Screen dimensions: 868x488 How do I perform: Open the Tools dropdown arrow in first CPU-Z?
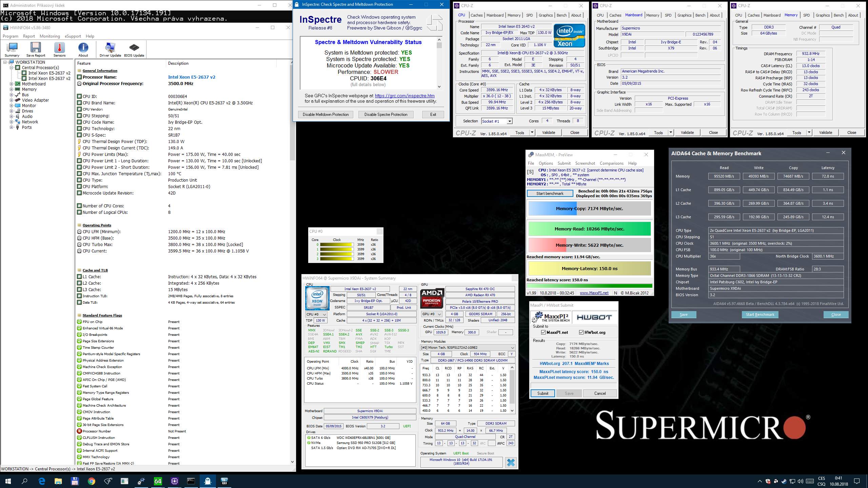(532, 133)
